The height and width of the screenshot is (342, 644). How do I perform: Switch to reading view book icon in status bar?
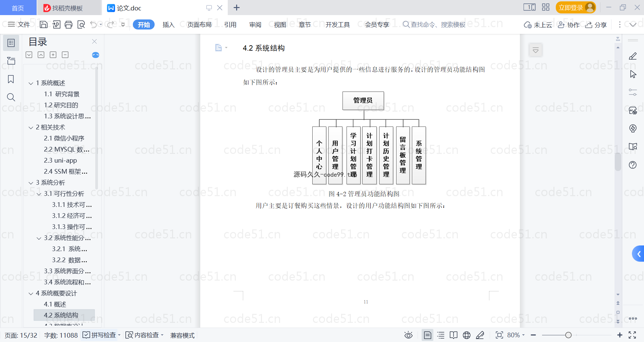click(x=453, y=335)
